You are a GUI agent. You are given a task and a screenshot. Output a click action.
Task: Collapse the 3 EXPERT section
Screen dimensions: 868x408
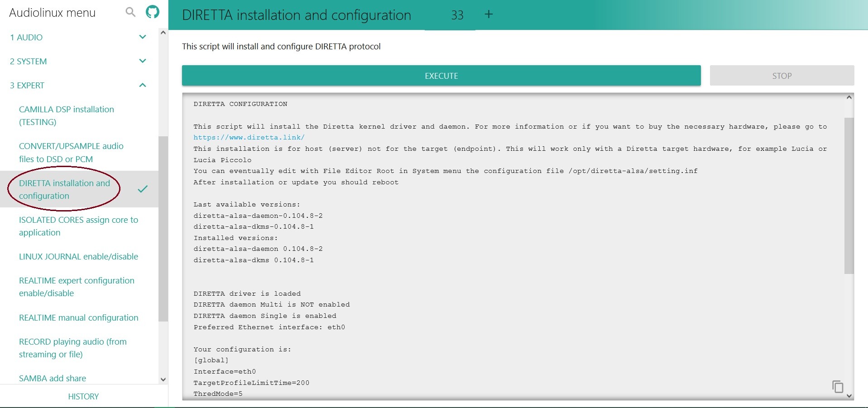(x=79, y=85)
